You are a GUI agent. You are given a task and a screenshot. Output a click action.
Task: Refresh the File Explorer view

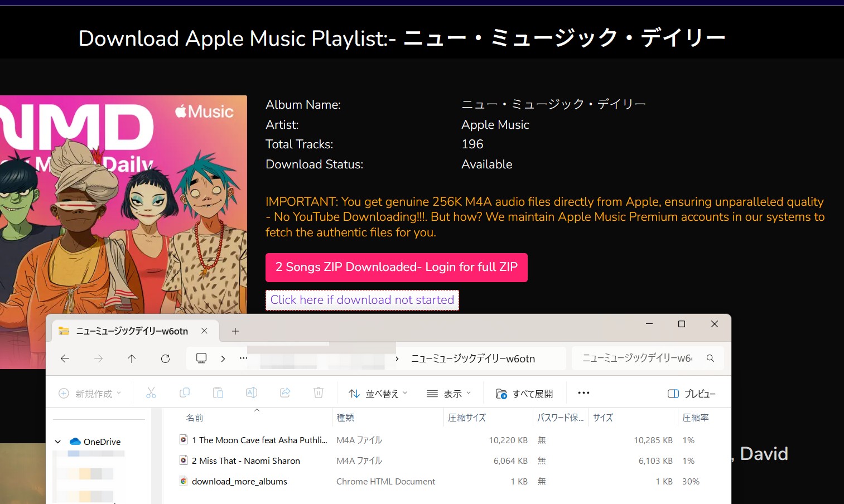click(x=165, y=358)
